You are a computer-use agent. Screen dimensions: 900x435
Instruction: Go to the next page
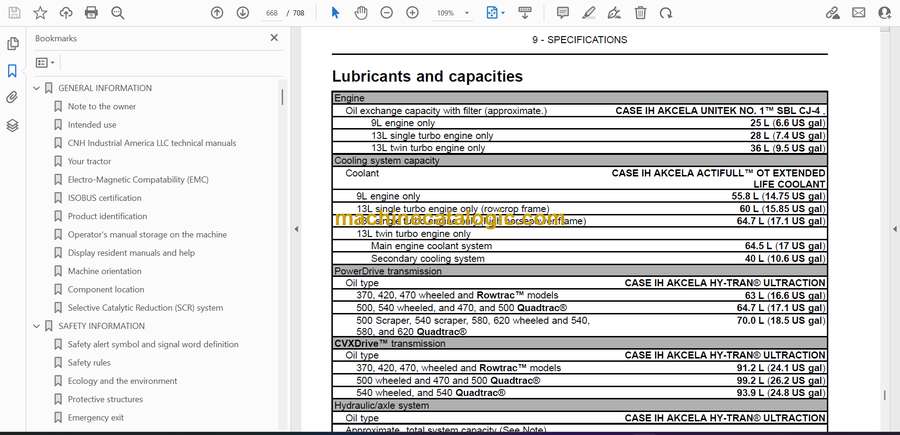(243, 13)
